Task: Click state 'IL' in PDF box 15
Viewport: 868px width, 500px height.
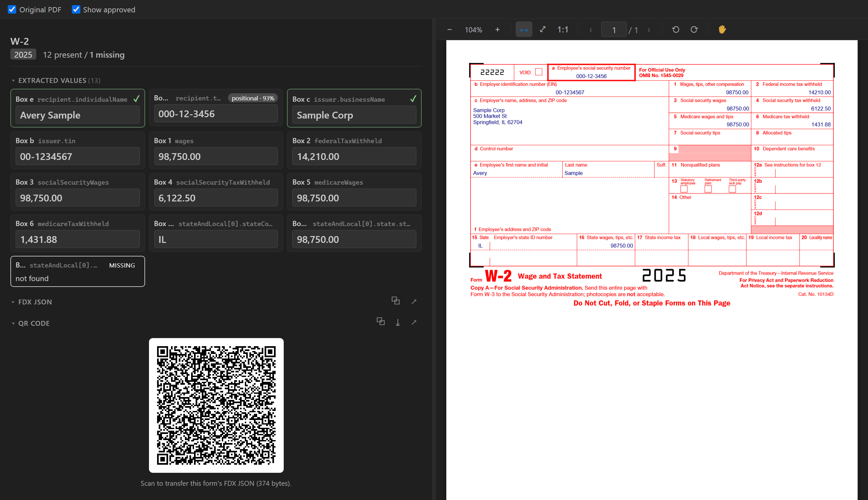Action: [x=480, y=245]
